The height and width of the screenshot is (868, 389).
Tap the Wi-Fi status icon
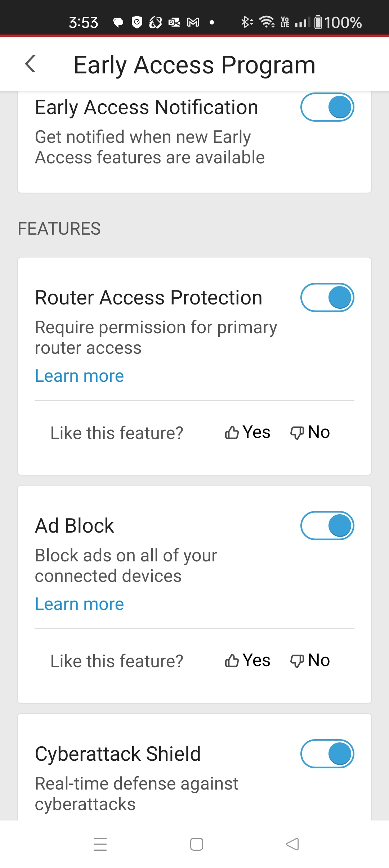coord(267,22)
